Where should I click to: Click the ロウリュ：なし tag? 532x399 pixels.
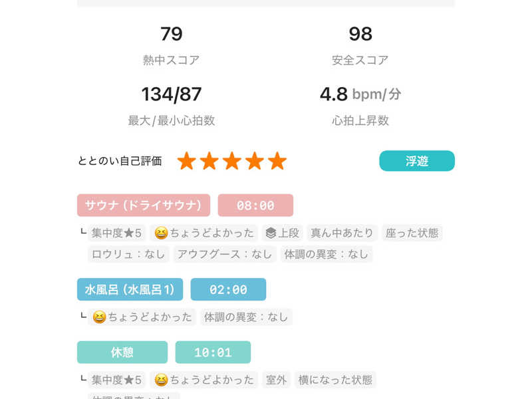128,254
